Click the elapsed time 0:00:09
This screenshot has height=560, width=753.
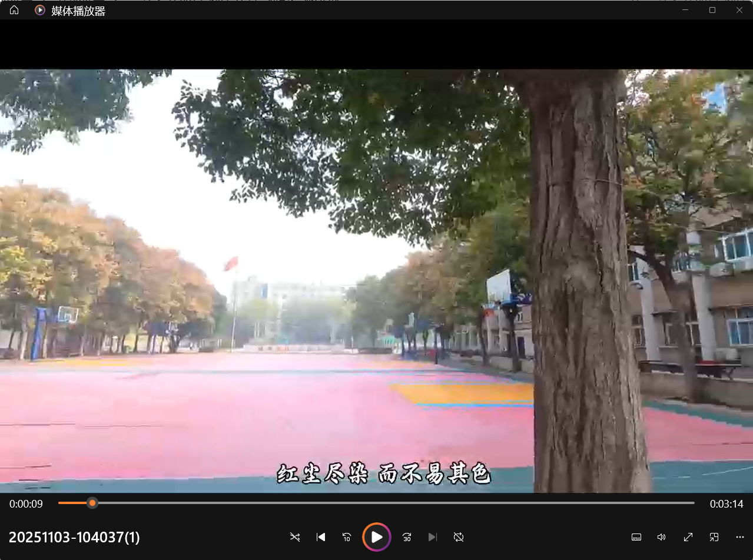click(26, 504)
